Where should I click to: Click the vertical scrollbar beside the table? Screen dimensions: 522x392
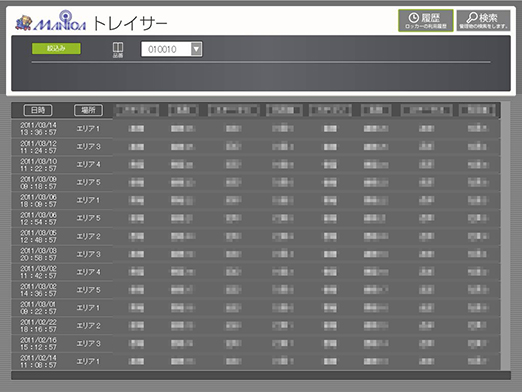pos(506,236)
